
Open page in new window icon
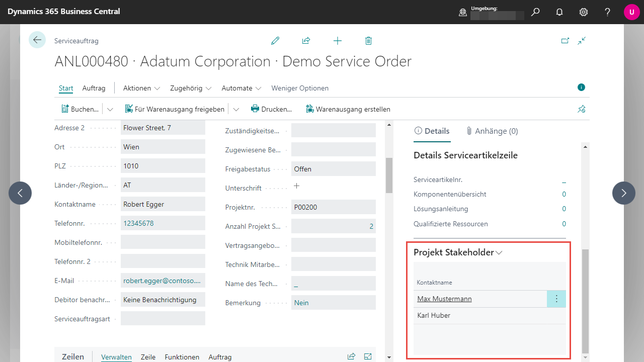pyautogui.click(x=565, y=41)
